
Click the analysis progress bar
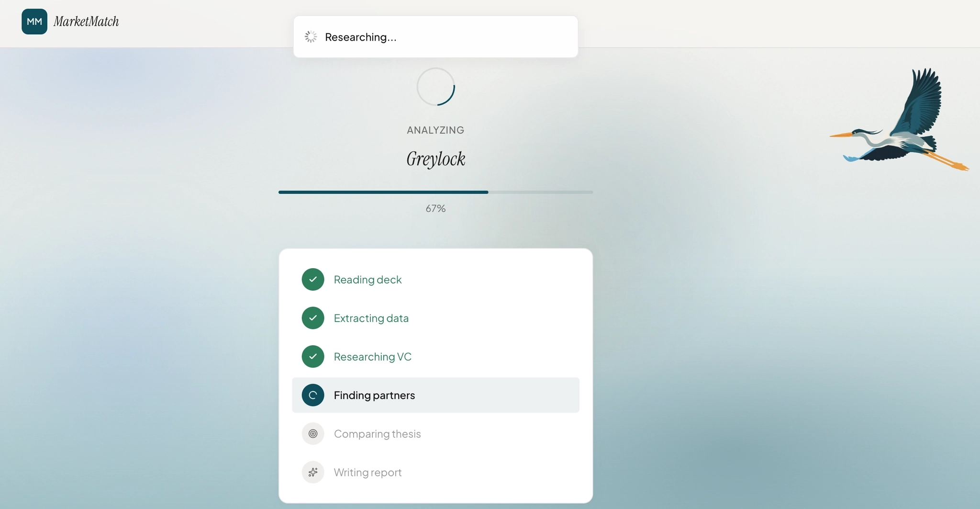[x=435, y=192]
